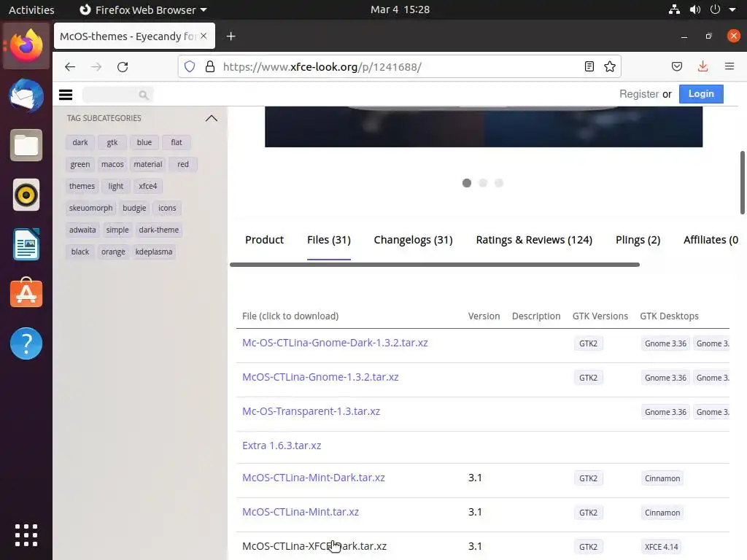The height and width of the screenshot is (560, 747).
Task: Click GTK2 badge in Mint-Dark row
Action: pos(589,478)
